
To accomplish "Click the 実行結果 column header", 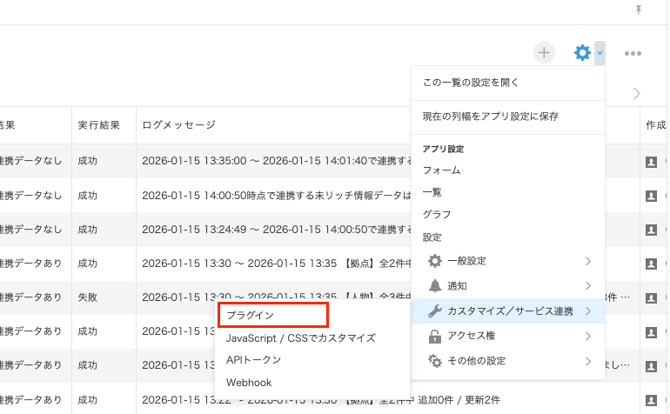I will (x=99, y=125).
